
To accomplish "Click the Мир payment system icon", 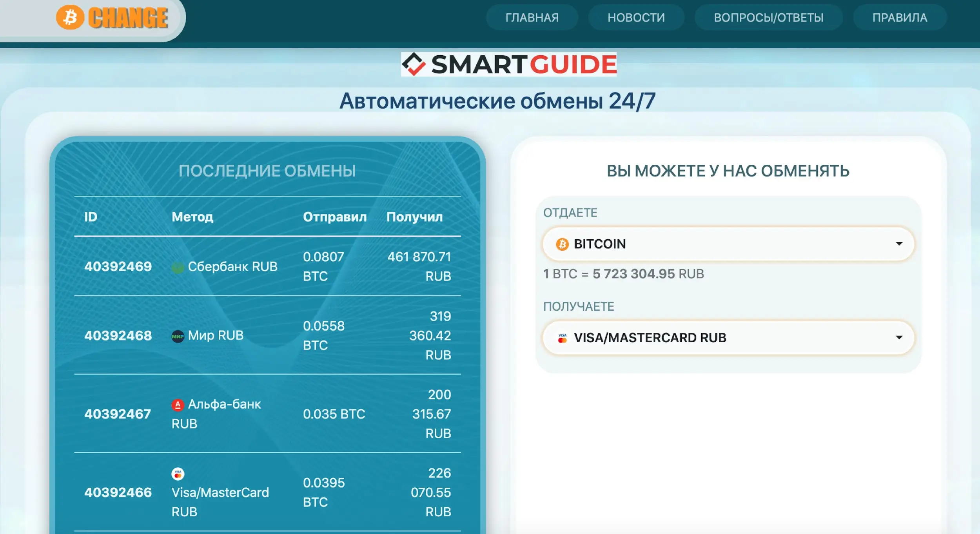I will (x=178, y=336).
